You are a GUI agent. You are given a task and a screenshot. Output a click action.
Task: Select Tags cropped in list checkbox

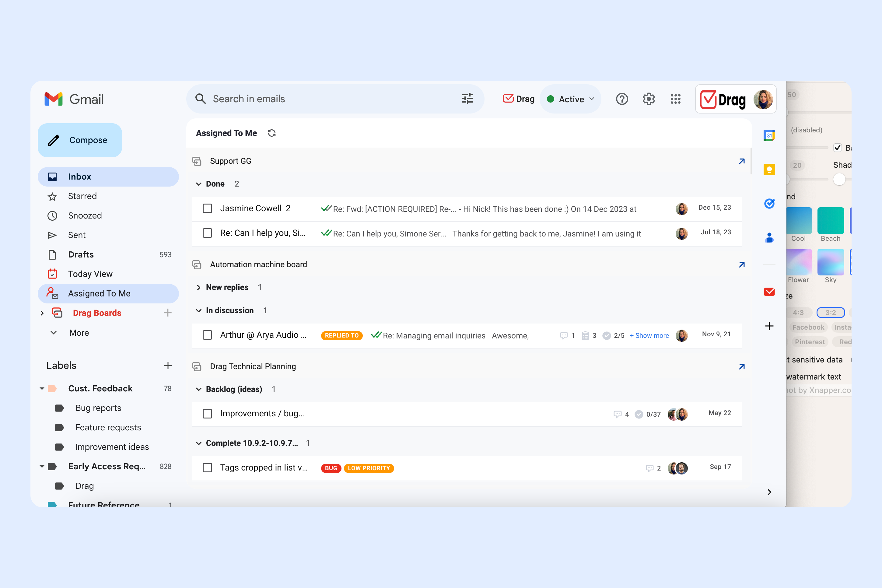pos(207,467)
